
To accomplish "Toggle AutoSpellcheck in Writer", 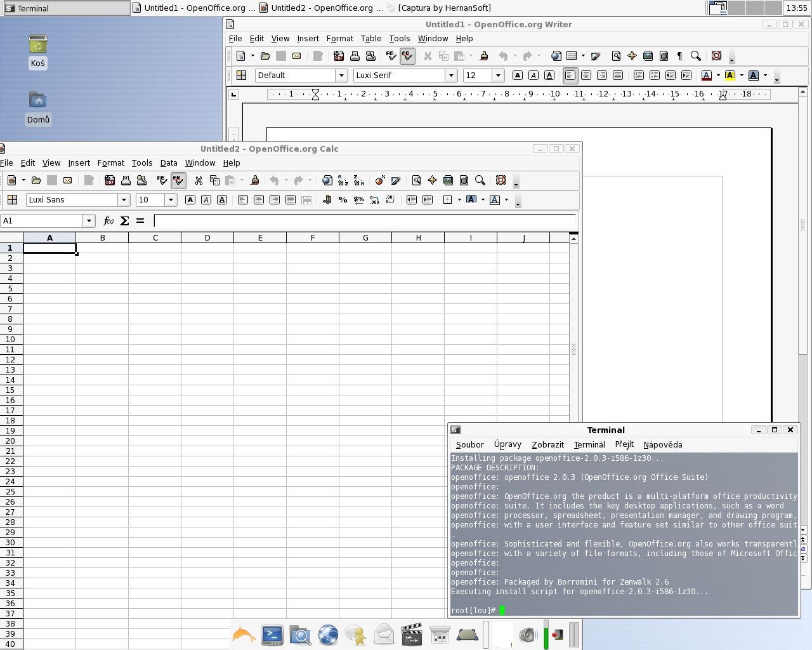I will 407,56.
